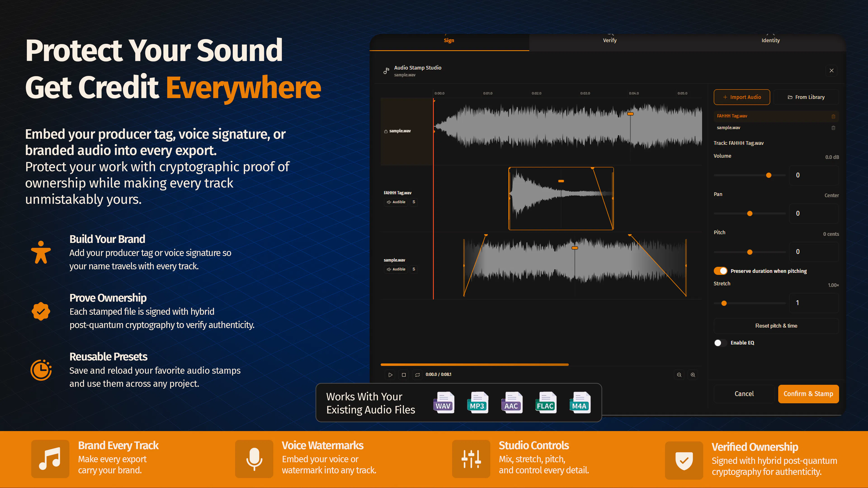Click the Stop button
Image resolution: width=868 pixels, height=488 pixels.
pos(404,375)
